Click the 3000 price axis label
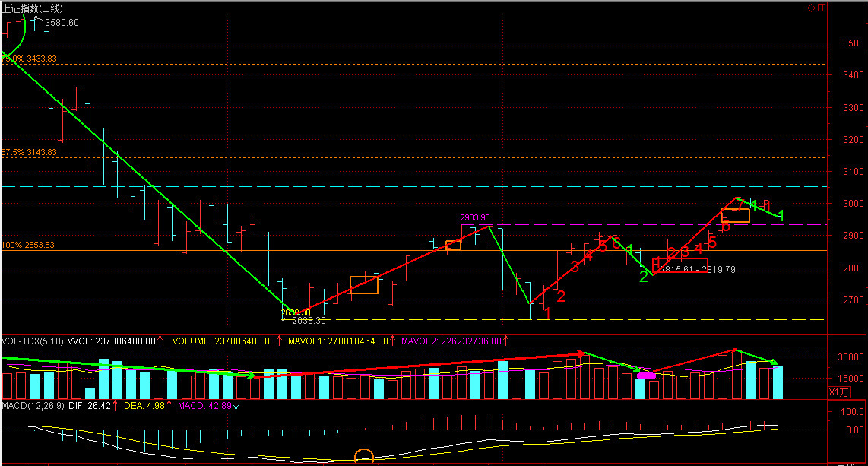Screen dimensions: 868x466 pyautogui.click(x=853, y=203)
